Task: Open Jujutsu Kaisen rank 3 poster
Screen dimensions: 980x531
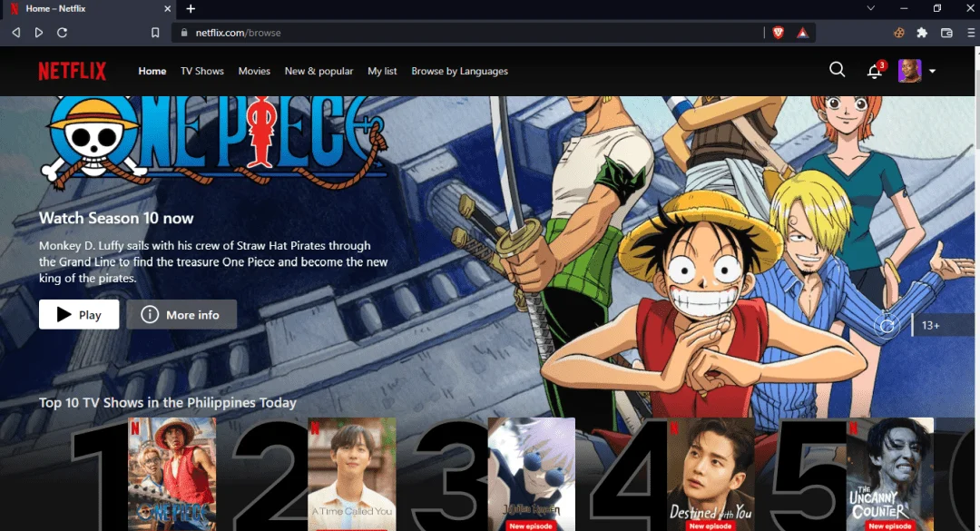Action: click(x=531, y=474)
